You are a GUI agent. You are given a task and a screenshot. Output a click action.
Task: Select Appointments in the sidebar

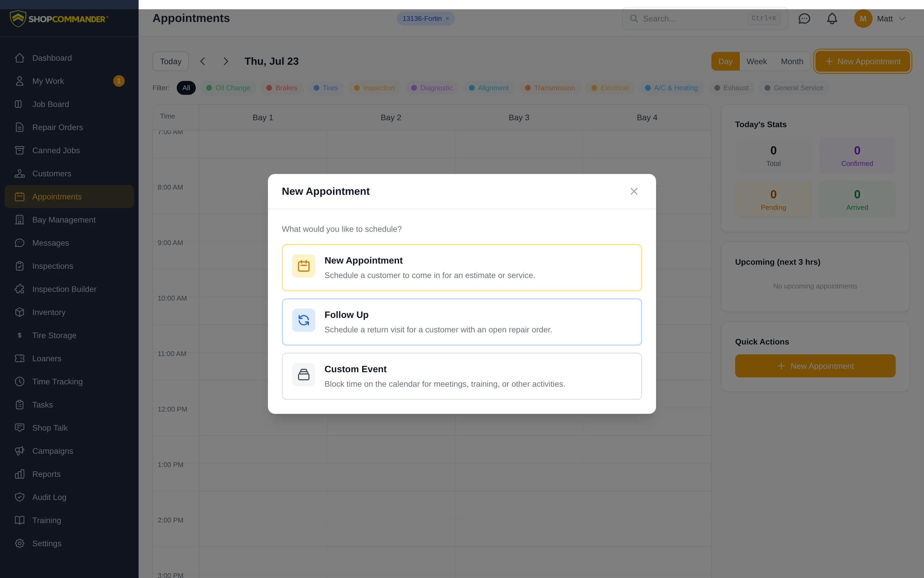click(69, 197)
